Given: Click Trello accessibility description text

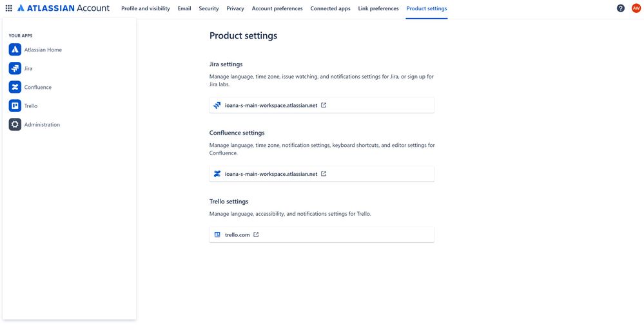Looking at the screenshot, I should pyautogui.click(x=290, y=214).
